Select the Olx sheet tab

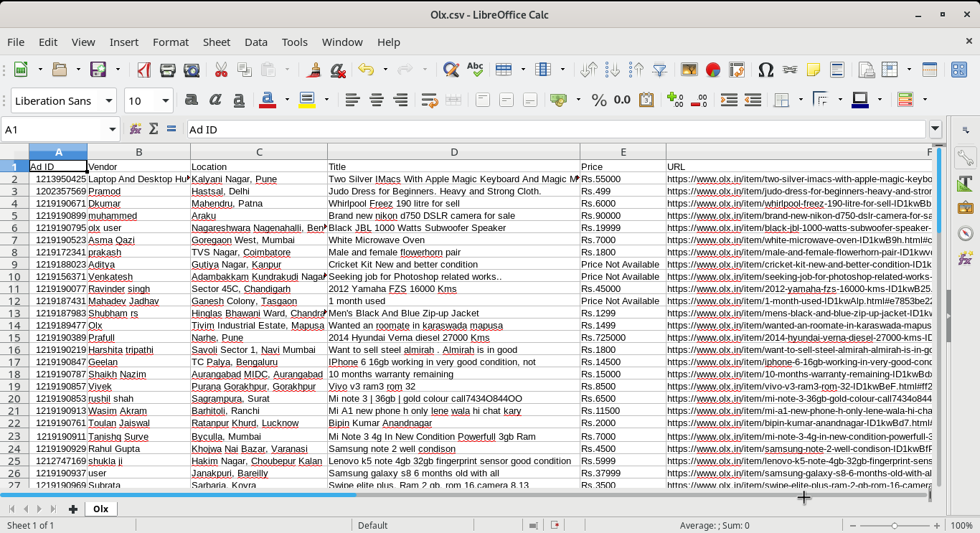coord(100,509)
